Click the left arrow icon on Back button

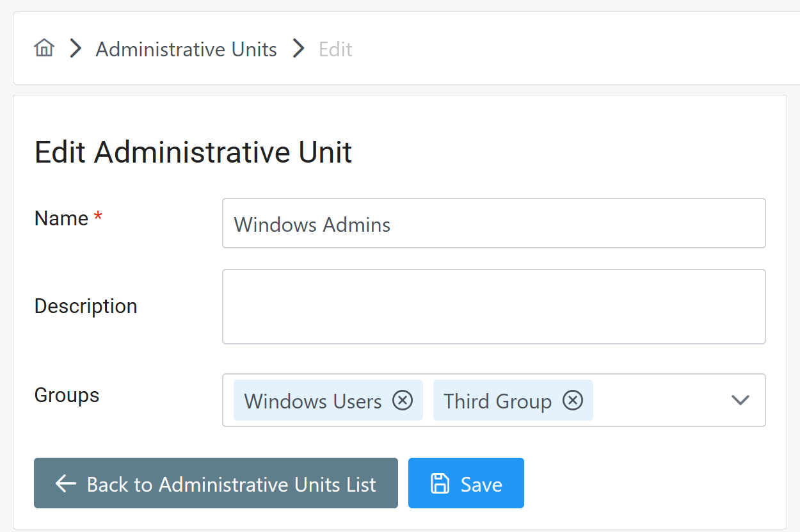click(66, 484)
